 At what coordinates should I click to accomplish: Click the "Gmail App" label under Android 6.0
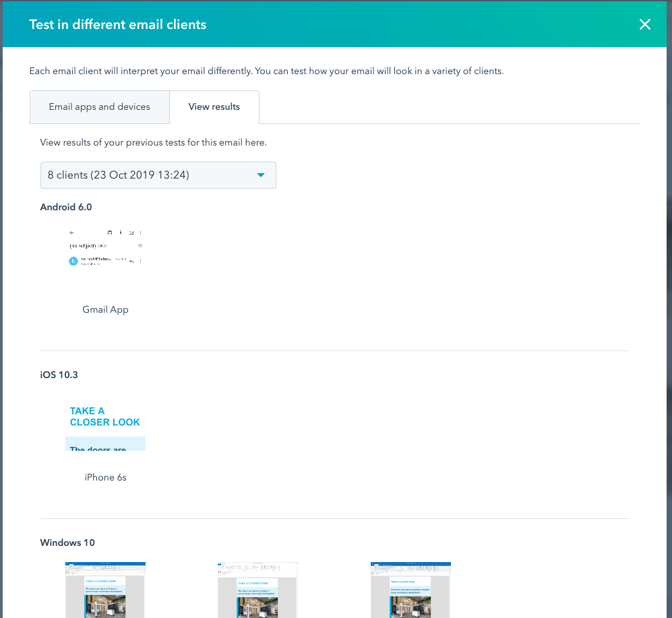105,309
